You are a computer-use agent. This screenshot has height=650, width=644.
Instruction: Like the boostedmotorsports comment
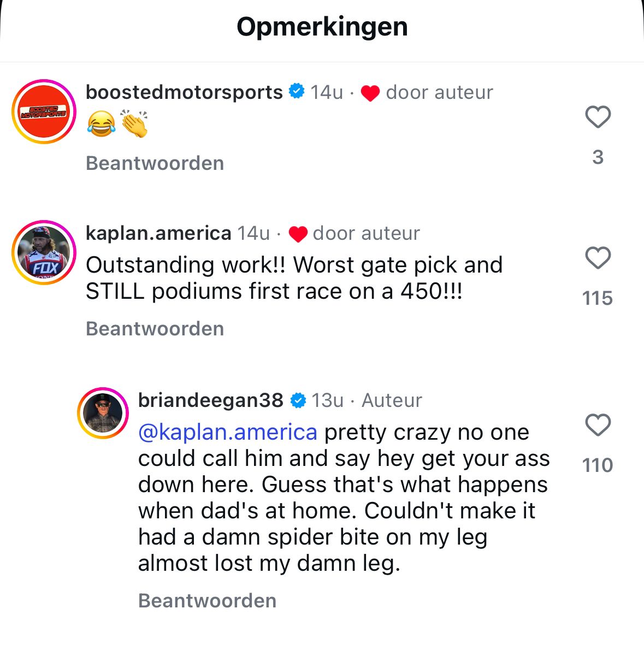598,117
